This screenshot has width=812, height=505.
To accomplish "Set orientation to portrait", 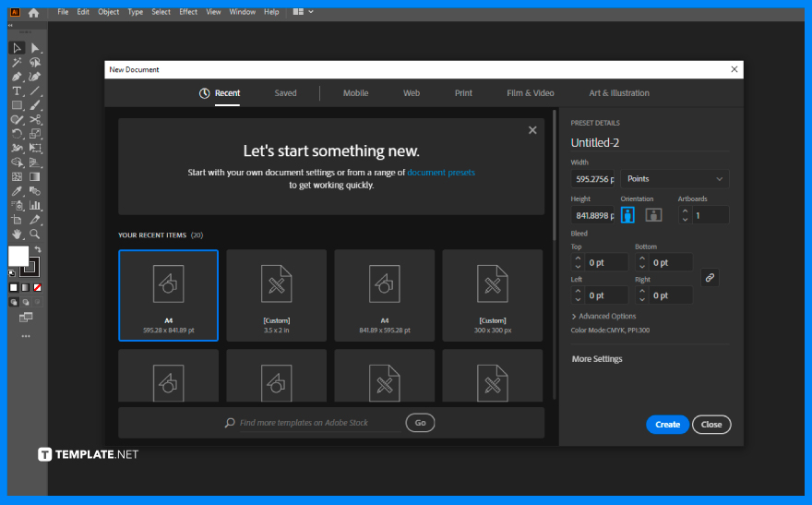I will [628, 214].
